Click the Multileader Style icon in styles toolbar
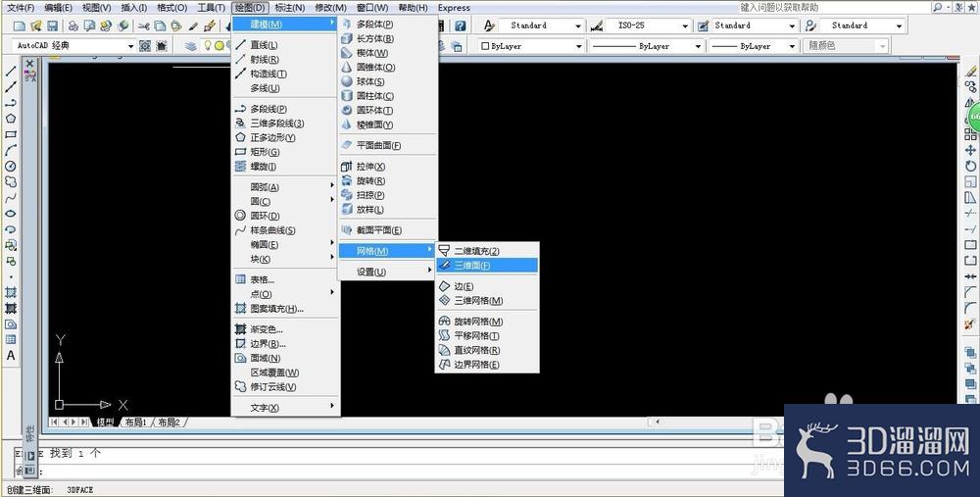This screenshot has width=980, height=497. (811, 25)
